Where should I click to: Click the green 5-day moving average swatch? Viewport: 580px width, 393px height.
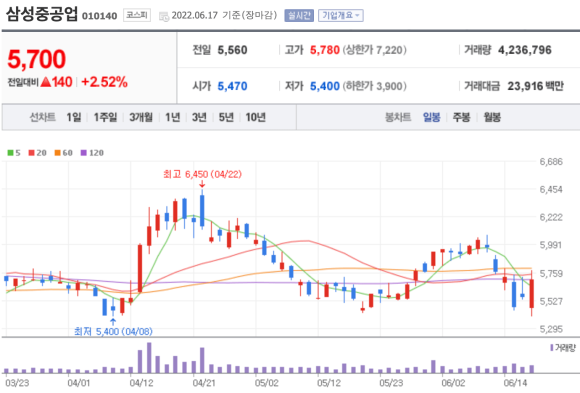[10, 153]
